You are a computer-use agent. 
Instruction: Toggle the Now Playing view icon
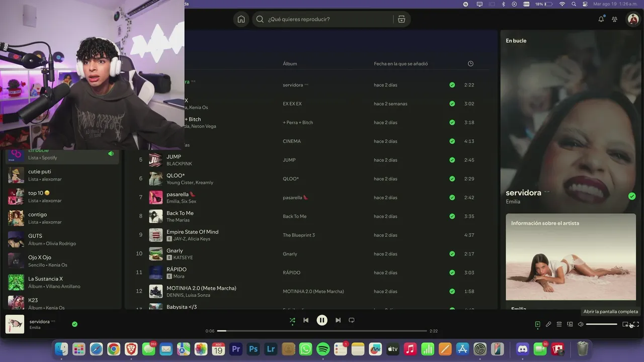point(538,324)
